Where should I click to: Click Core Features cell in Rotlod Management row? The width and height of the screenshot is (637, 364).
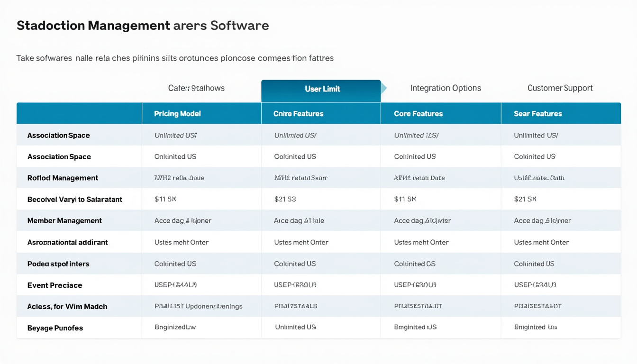click(x=419, y=178)
